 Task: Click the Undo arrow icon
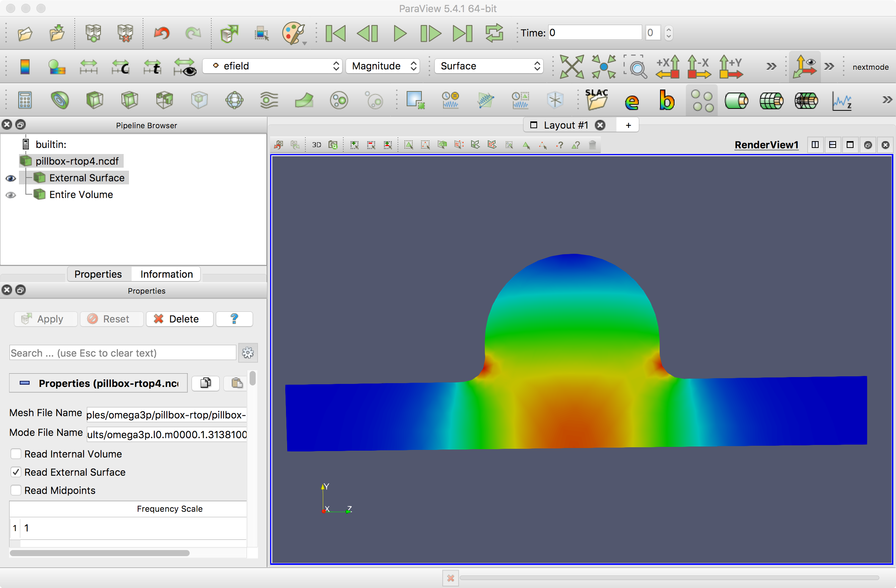tap(162, 33)
